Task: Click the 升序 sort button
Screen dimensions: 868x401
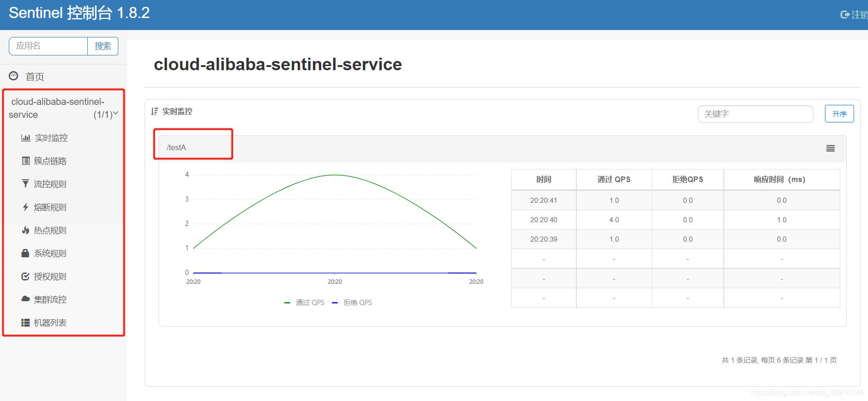Action: 839,114
